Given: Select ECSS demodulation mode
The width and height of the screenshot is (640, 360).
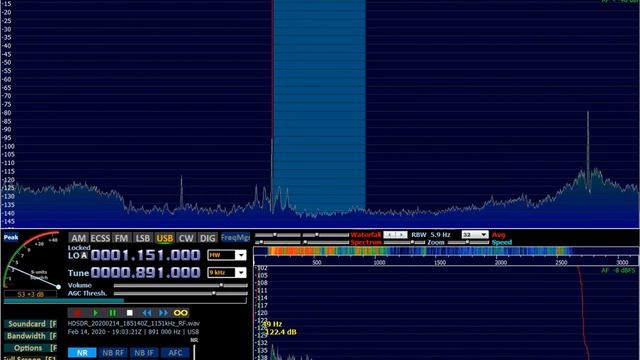Looking at the screenshot, I should (x=100, y=238).
